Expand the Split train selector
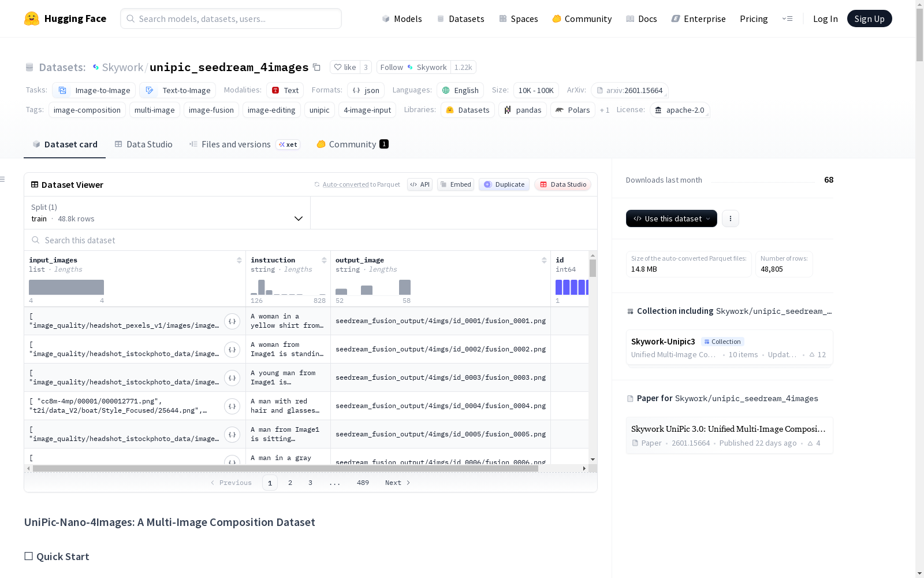Screen dimensions: 924x578 [167, 213]
